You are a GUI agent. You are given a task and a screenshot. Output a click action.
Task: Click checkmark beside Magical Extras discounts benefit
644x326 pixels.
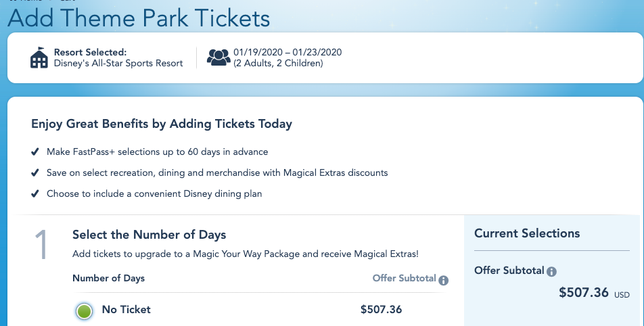[x=35, y=173]
